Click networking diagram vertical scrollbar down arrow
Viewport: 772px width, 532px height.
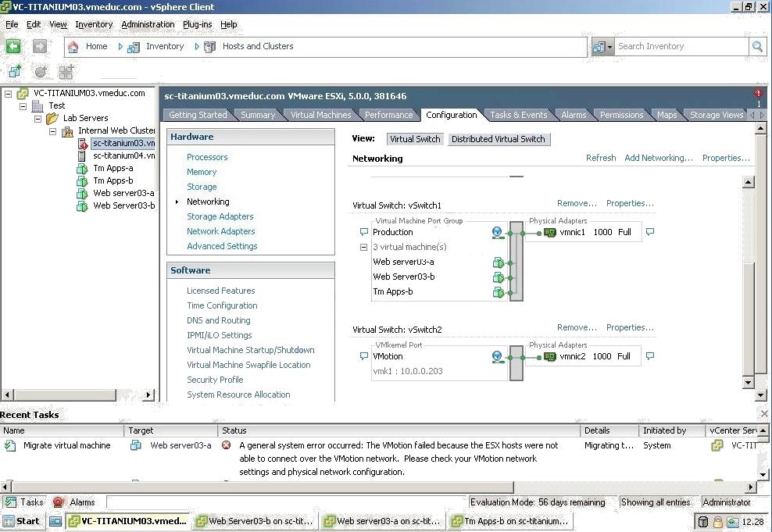[x=749, y=382]
